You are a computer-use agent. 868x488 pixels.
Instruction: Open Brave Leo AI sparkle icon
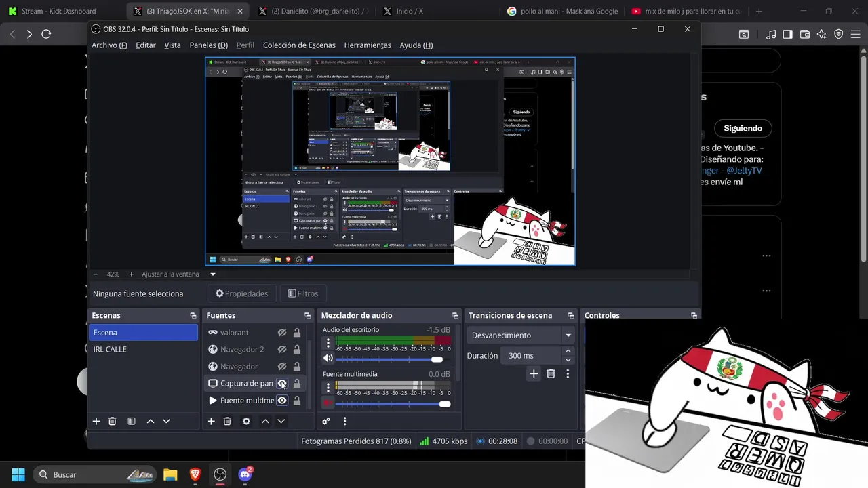pos(822,34)
